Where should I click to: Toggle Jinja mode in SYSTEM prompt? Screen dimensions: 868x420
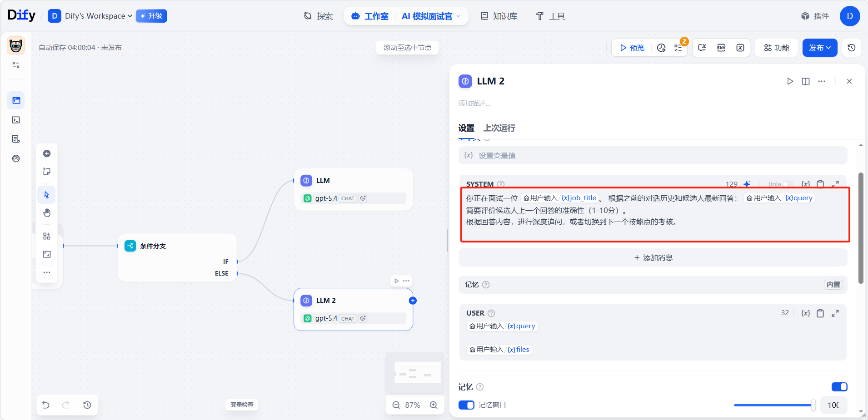787,184
